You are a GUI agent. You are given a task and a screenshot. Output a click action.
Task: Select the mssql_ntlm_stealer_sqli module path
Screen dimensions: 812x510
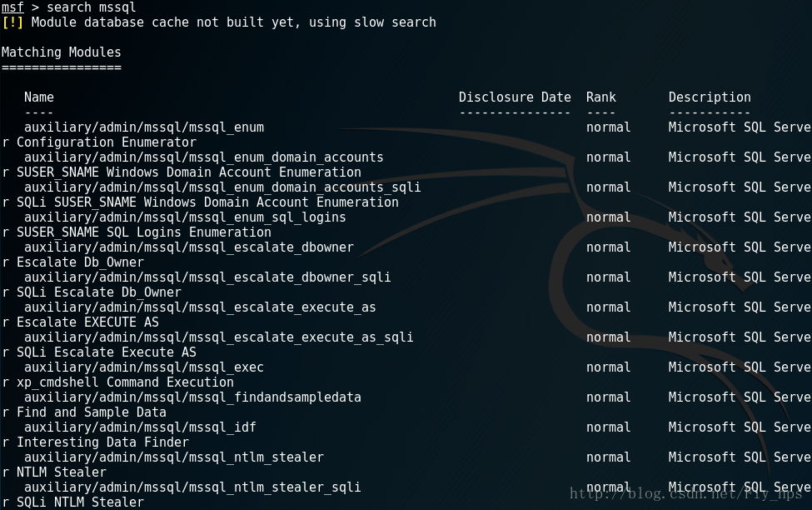pyautogui.click(x=192, y=488)
